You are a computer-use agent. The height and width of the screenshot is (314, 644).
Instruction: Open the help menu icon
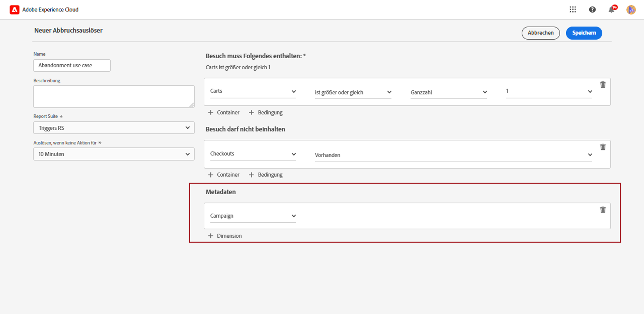click(592, 10)
